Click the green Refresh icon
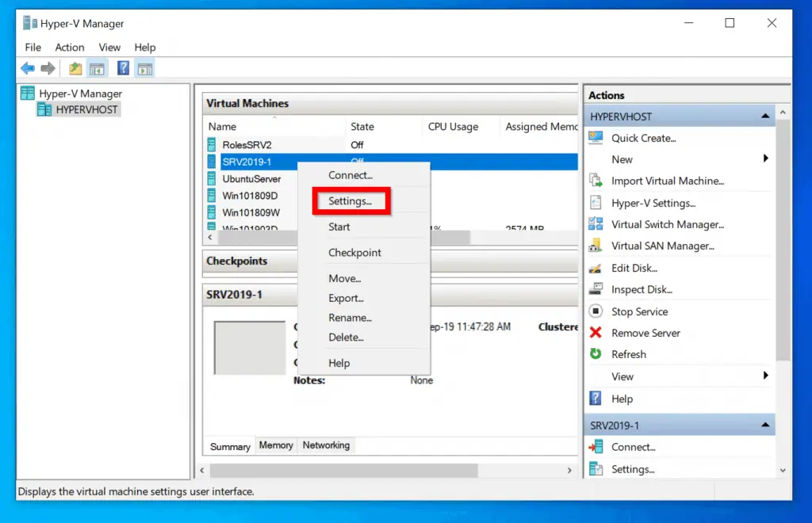Image resolution: width=812 pixels, height=523 pixels. pyautogui.click(x=596, y=354)
